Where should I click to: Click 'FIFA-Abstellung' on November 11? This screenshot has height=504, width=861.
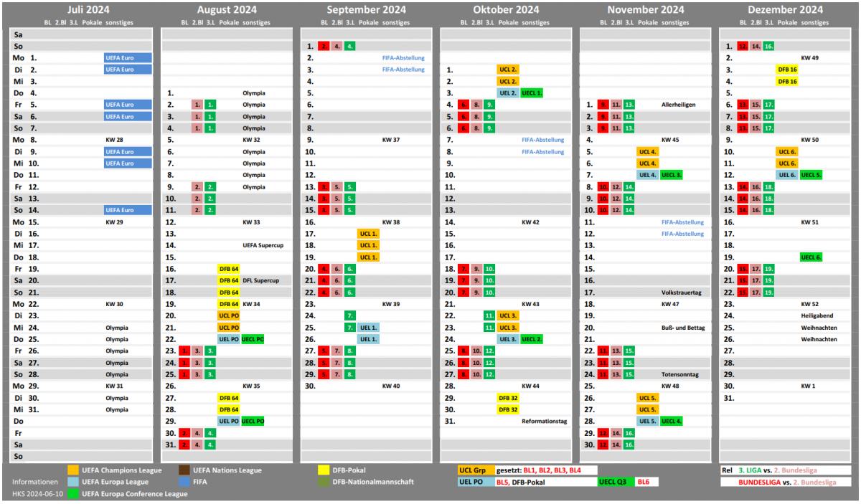682,222
